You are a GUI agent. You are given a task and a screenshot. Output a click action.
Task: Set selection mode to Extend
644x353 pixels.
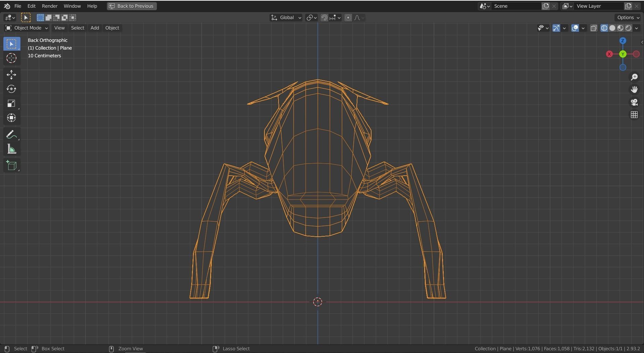click(x=49, y=17)
